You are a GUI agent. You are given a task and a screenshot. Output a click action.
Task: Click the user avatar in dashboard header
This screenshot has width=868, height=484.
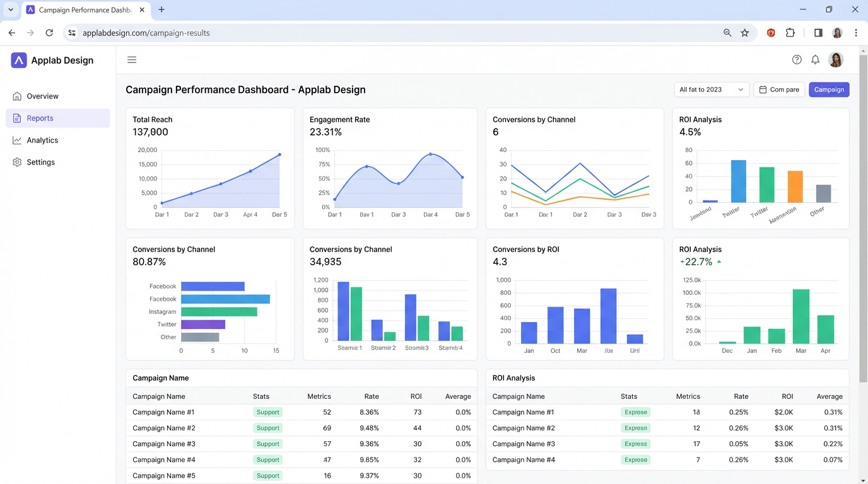point(836,60)
